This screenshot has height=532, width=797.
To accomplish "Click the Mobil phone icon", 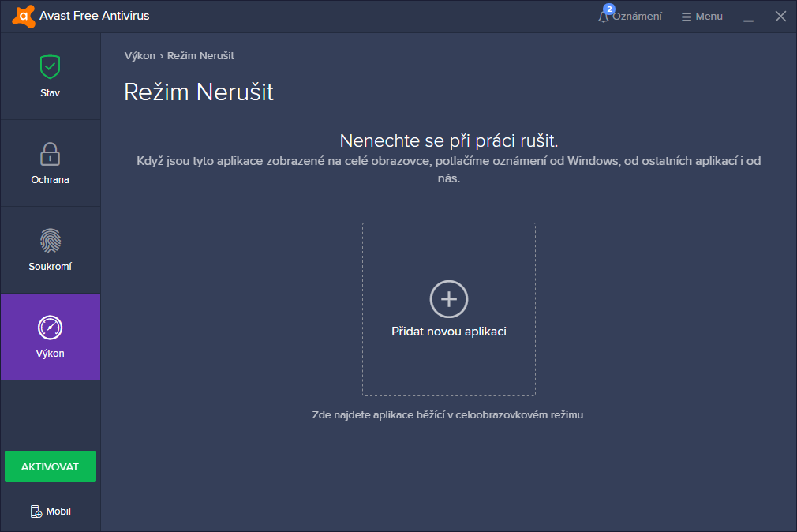I will coord(36,511).
